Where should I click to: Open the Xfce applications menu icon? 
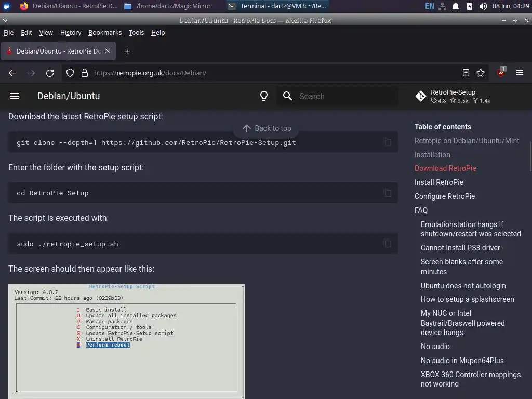tap(7, 6)
